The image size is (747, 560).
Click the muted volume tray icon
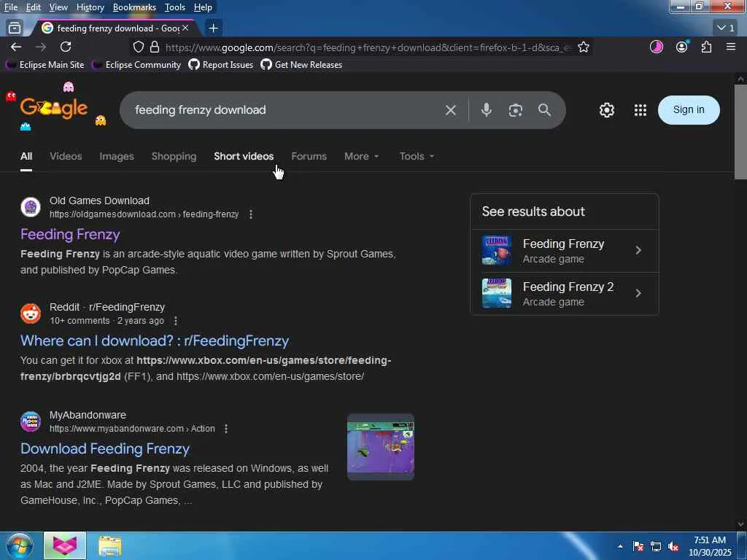(x=673, y=546)
